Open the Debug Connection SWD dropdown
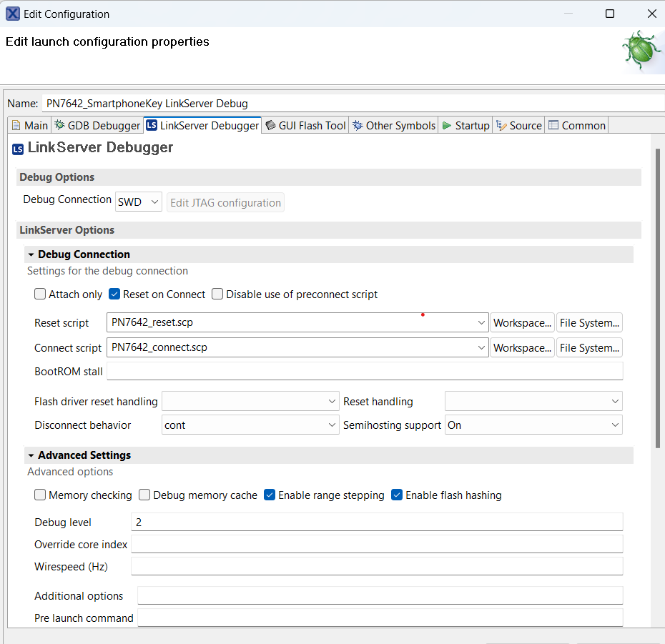This screenshot has width=665, height=644. point(138,202)
